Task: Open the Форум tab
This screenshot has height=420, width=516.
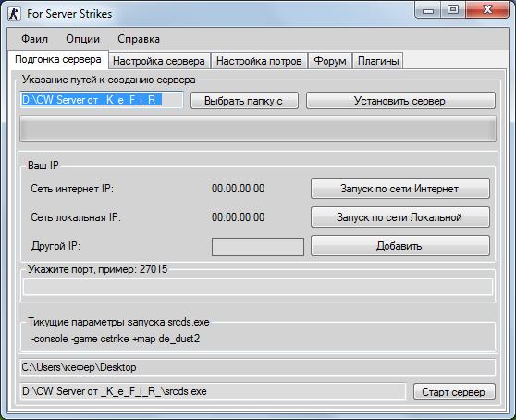Action: 330,61
